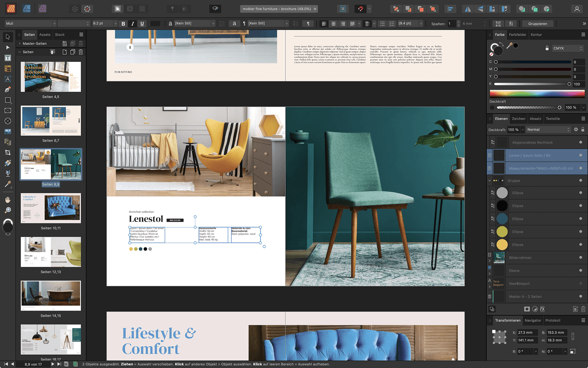This screenshot has width=588, height=368.
Task: Click the K channel slider
Action: point(532,84)
